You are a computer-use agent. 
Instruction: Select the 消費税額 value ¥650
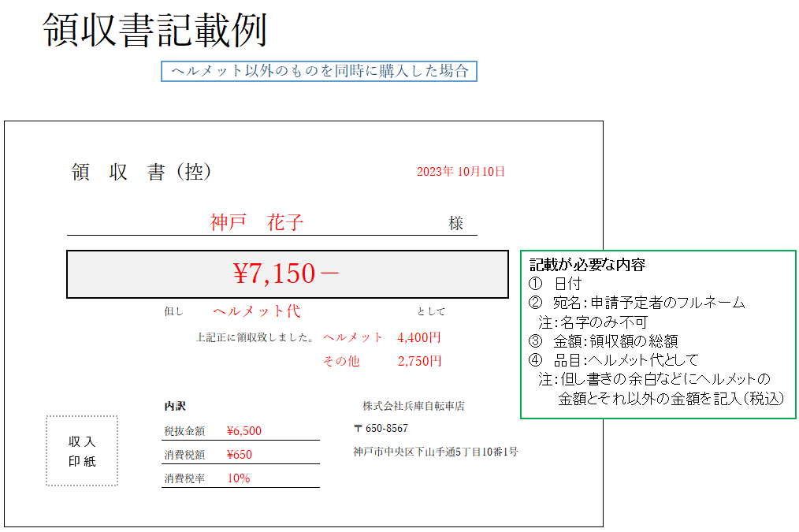239,455
